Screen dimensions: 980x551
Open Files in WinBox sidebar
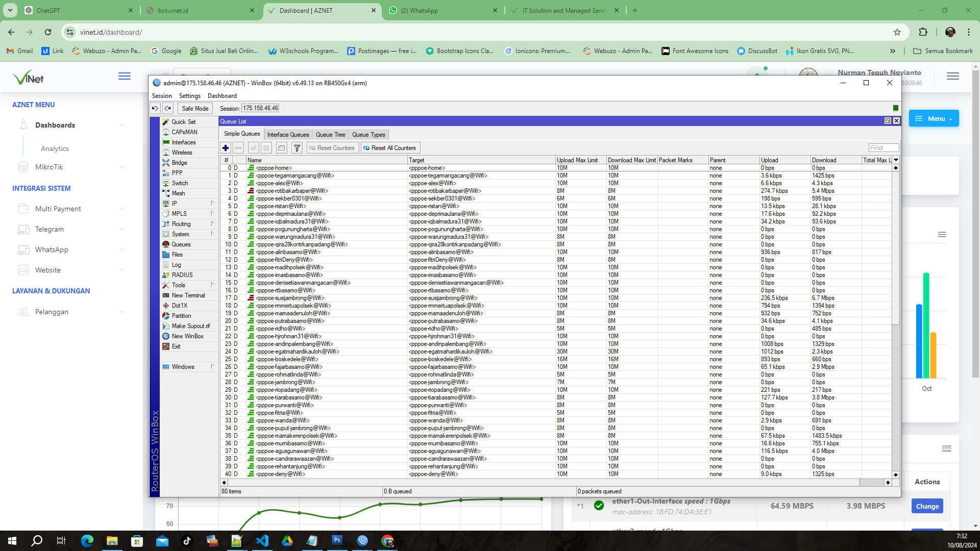click(x=177, y=255)
